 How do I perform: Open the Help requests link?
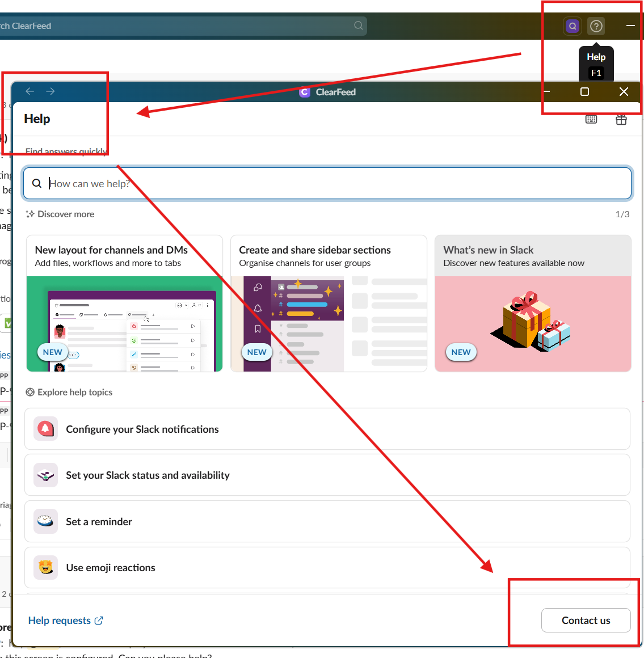click(65, 620)
